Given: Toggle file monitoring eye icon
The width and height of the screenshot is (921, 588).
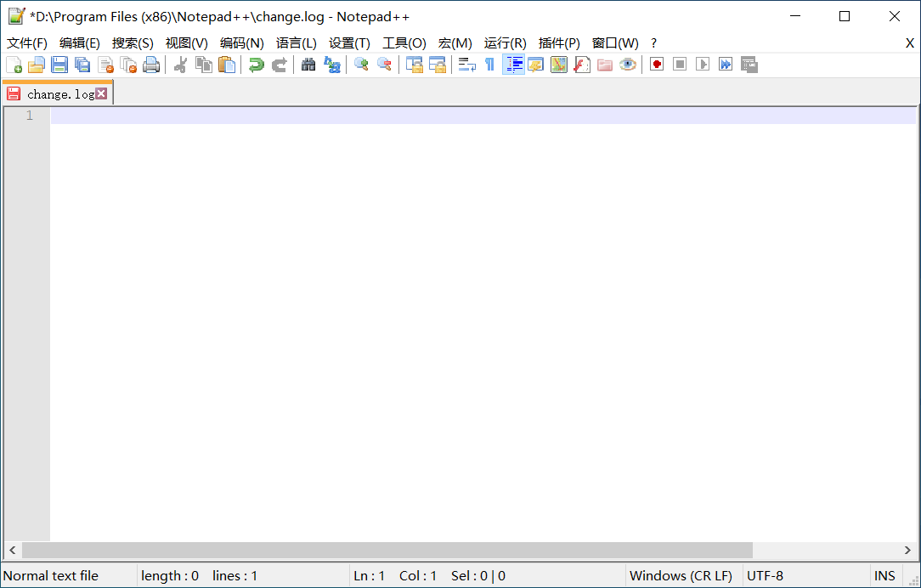Looking at the screenshot, I should [x=628, y=65].
